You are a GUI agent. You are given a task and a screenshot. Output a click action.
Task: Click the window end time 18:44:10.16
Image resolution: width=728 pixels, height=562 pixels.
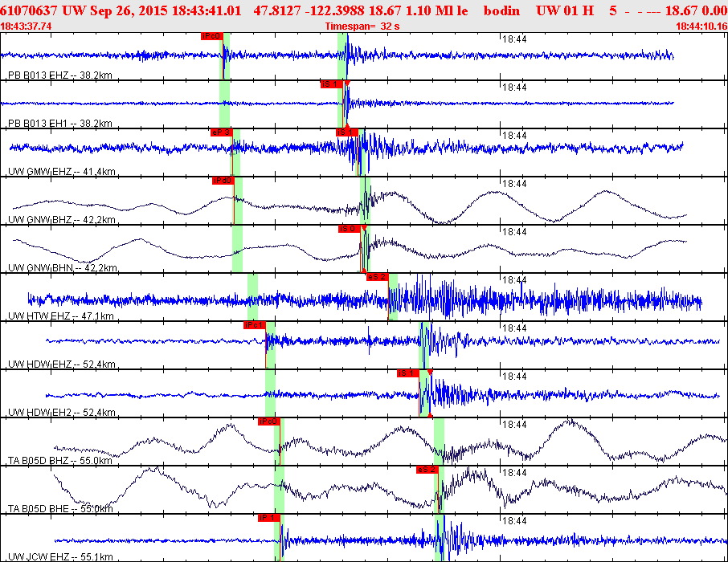[701, 26]
